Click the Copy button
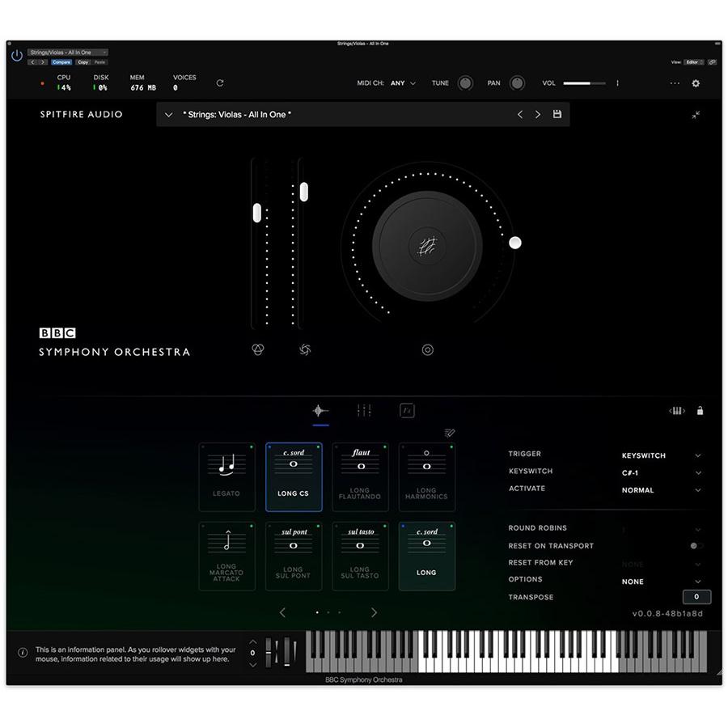Image resolution: width=728 pixels, height=728 pixels. point(83,62)
